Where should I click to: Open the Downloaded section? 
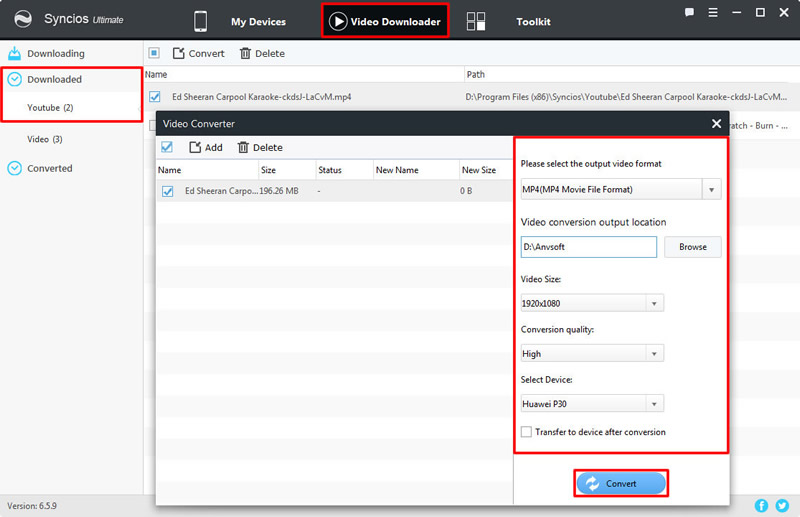click(x=55, y=79)
